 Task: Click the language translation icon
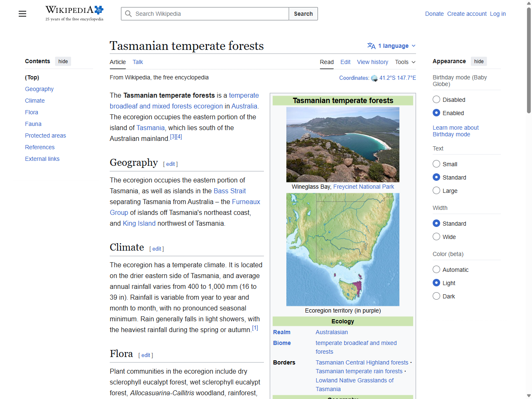[371, 46]
